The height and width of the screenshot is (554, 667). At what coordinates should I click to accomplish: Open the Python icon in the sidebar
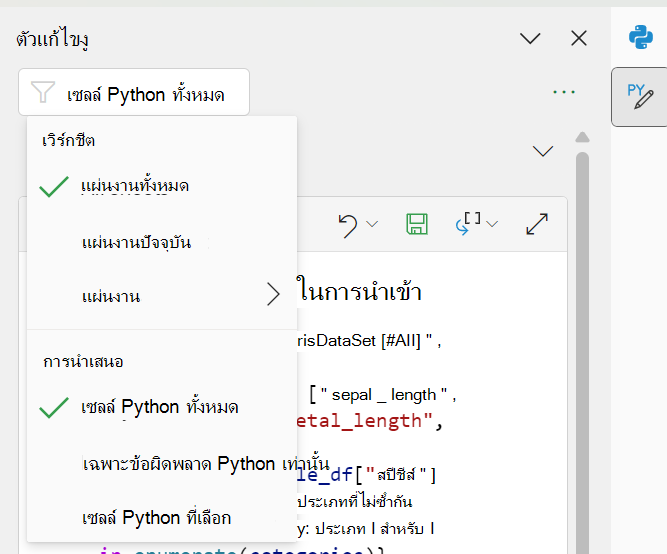641,37
